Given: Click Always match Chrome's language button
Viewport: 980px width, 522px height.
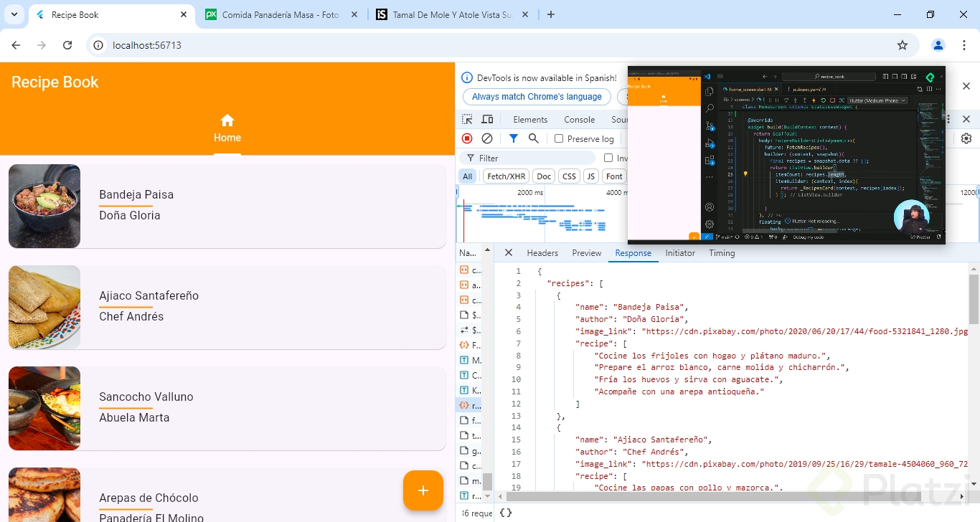Looking at the screenshot, I should 537,97.
